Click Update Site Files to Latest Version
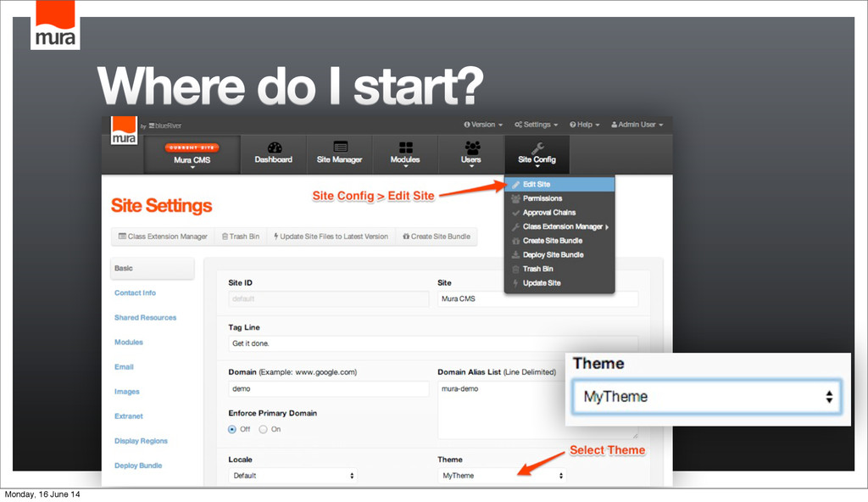868x502 pixels. coord(331,237)
